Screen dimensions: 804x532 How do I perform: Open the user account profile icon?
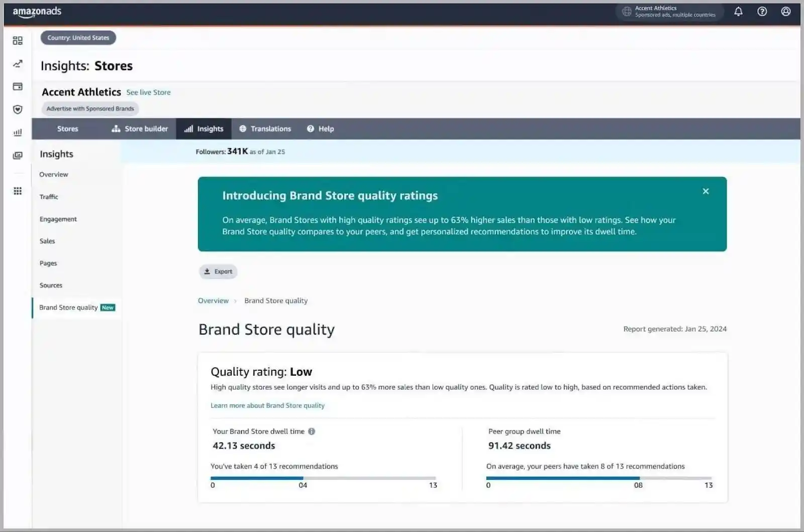(786, 12)
